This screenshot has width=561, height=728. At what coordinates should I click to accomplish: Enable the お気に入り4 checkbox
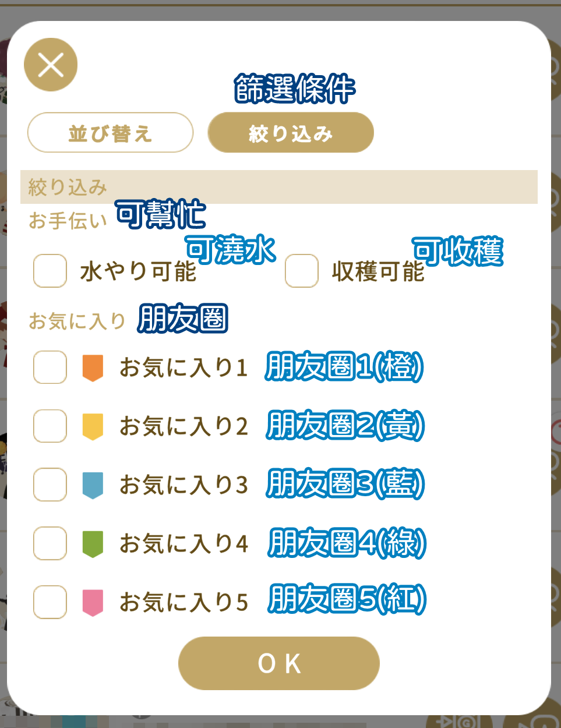[50, 543]
